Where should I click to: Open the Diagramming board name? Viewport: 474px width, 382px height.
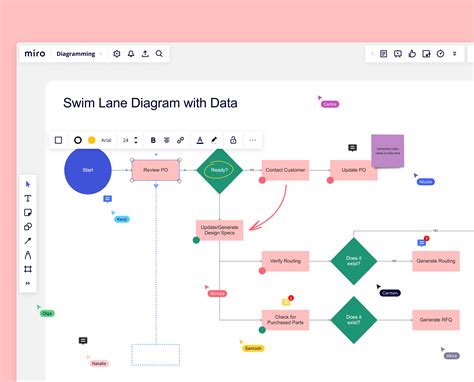click(76, 54)
